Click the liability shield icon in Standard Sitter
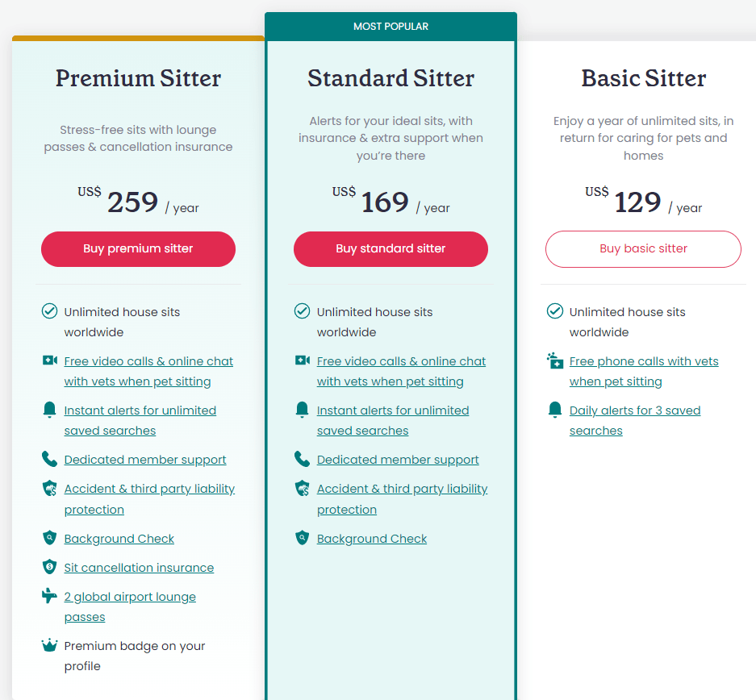Image resolution: width=756 pixels, height=700 pixels. click(x=302, y=488)
